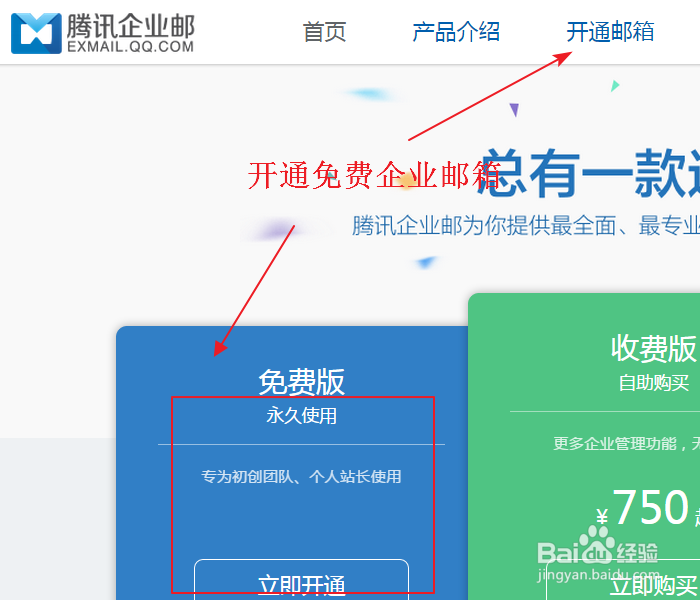Screen dimensions: 700x600
Task: Go to the 开通邮箱 navigation tab
Action: (x=610, y=32)
